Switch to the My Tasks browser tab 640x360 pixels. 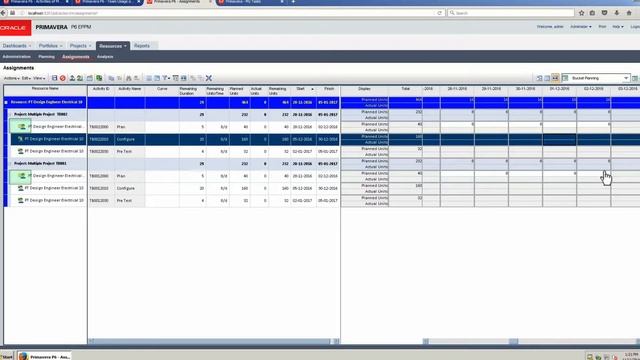click(250, 2)
